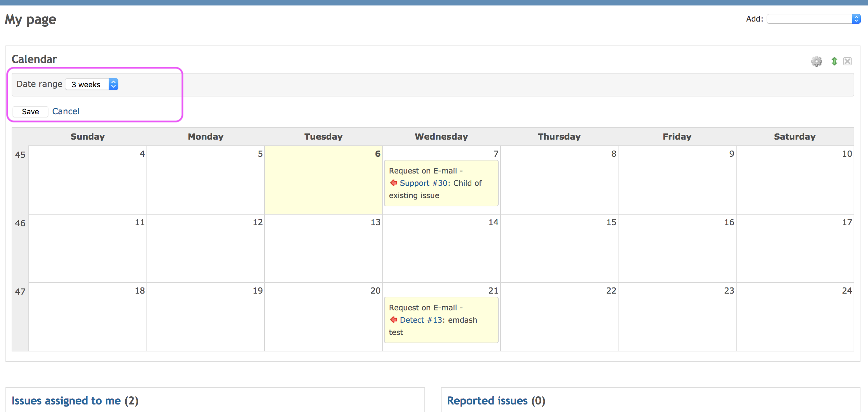This screenshot has height=412, width=868.
Task: Open the Detect #13 issue link
Action: point(421,320)
